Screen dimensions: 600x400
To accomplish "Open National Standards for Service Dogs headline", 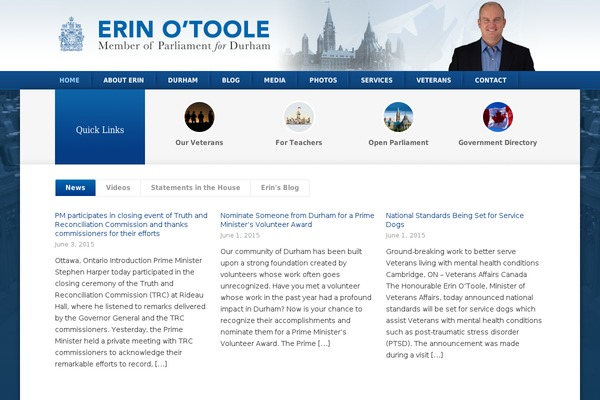I will [455, 220].
